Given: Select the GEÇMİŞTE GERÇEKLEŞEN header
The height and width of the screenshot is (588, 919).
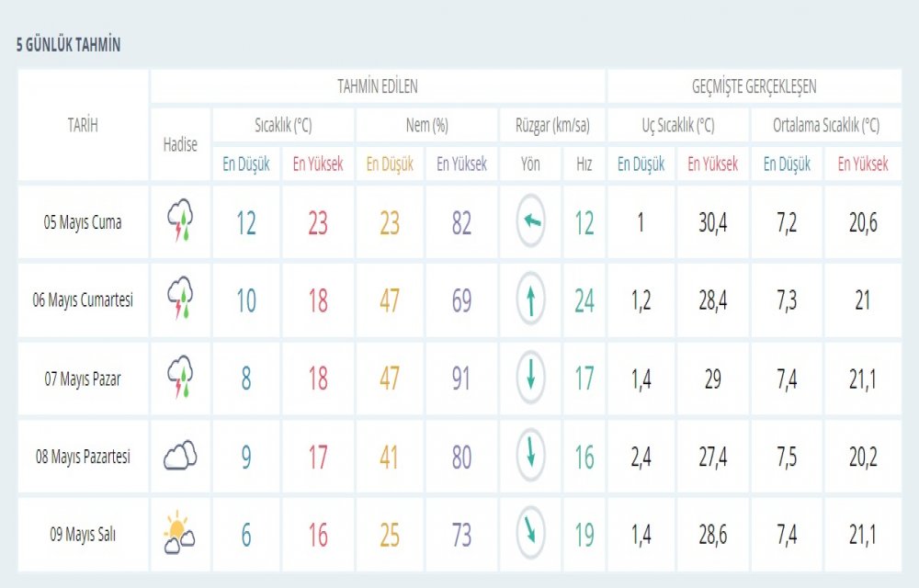Looking at the screenshot, I should 754,87.
